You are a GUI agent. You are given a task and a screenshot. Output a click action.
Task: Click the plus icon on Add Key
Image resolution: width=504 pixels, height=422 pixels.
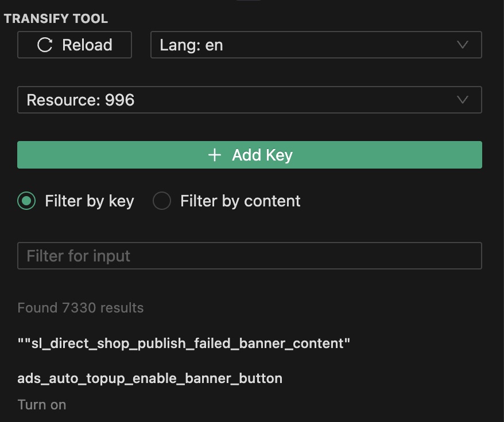[215, 155]
